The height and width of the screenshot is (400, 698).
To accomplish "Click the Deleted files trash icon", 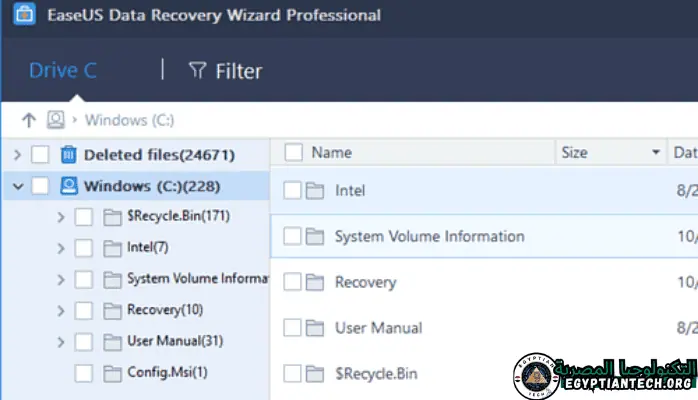I will pos(68,154).
